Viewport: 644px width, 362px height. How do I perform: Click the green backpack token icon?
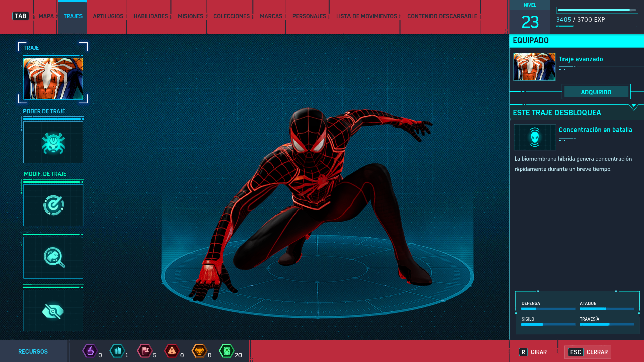[227, 351]
